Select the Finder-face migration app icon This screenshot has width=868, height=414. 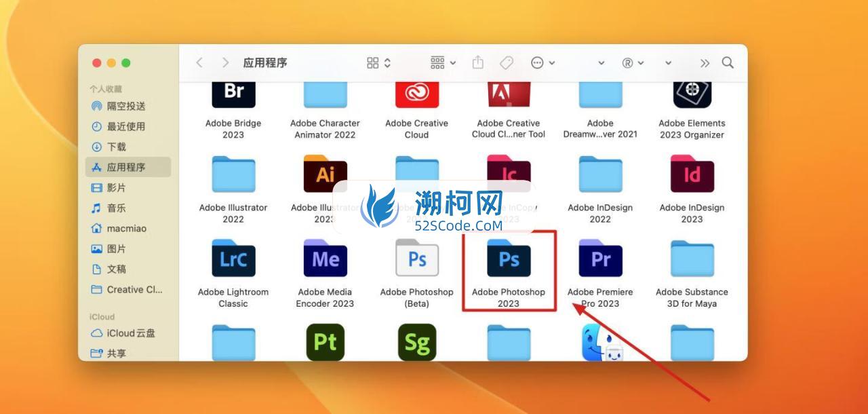(601, 342)
